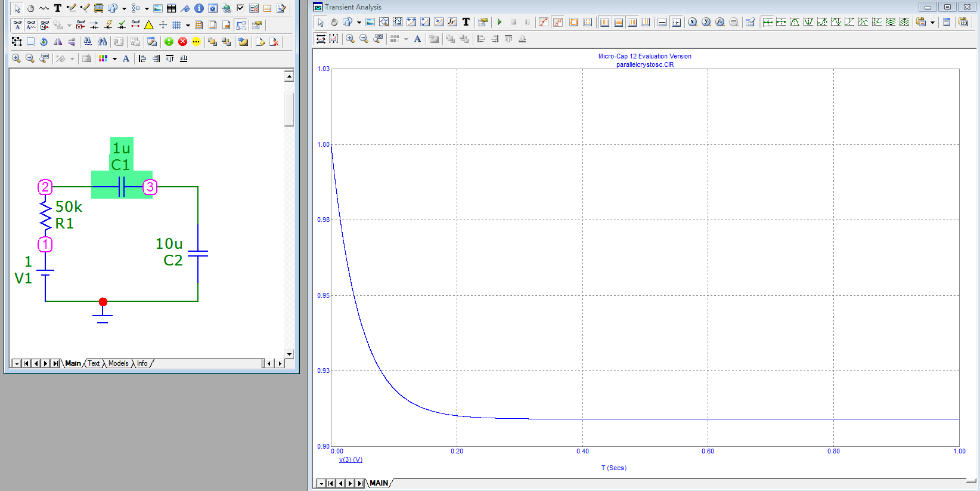Open the schematic Font (A) tool
980x491 pixels.
click(126, 58)
